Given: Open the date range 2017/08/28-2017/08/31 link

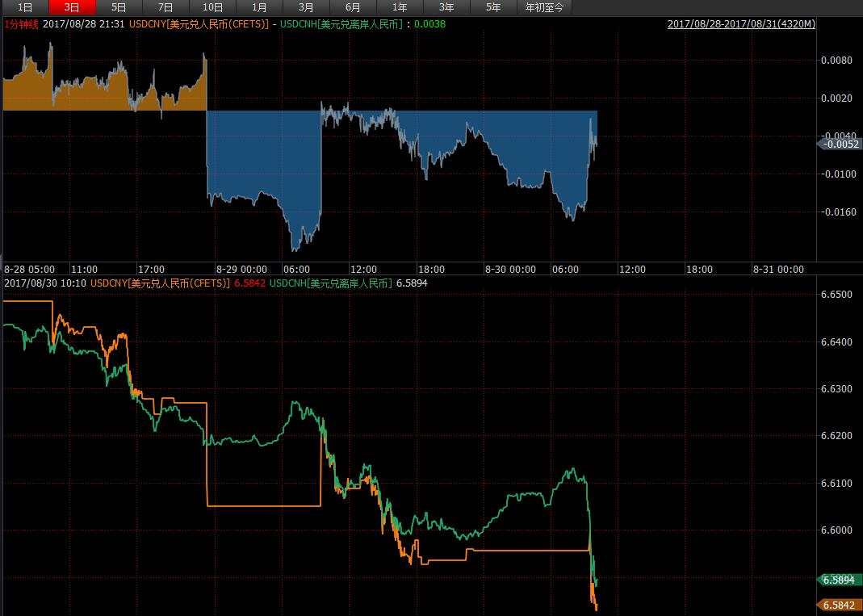Looking at the screenshot, I should 741,24.
